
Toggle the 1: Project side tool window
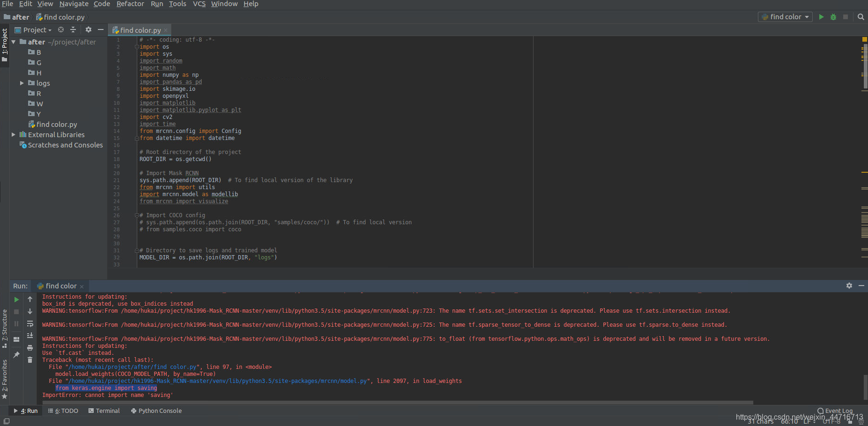[x=5, y=45]
